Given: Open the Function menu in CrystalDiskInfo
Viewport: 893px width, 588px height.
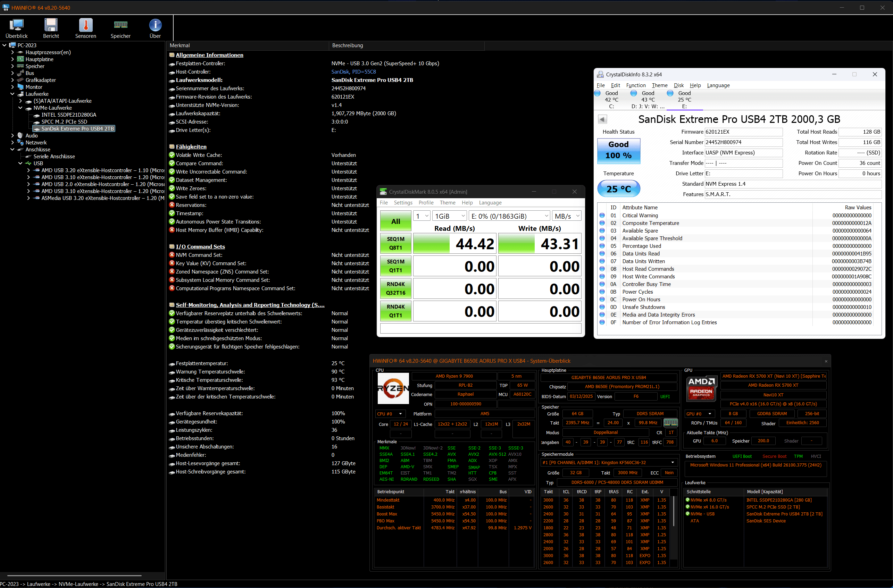Looking at the screenshot, I should (636, 85).
